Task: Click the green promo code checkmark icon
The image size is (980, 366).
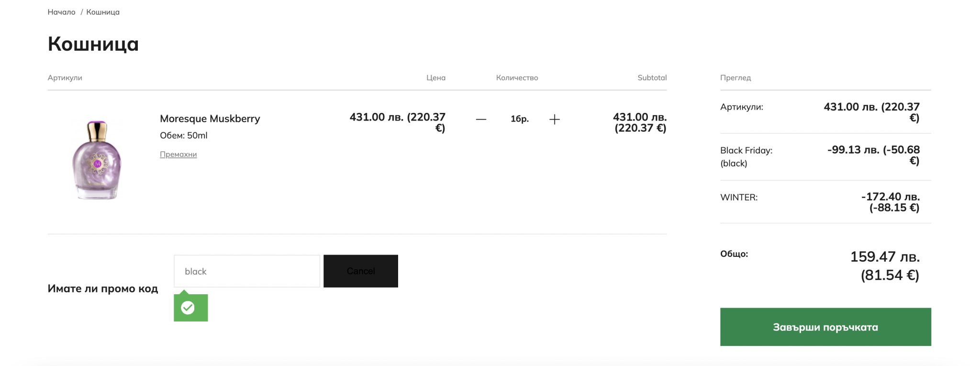Action: point(188,308)
